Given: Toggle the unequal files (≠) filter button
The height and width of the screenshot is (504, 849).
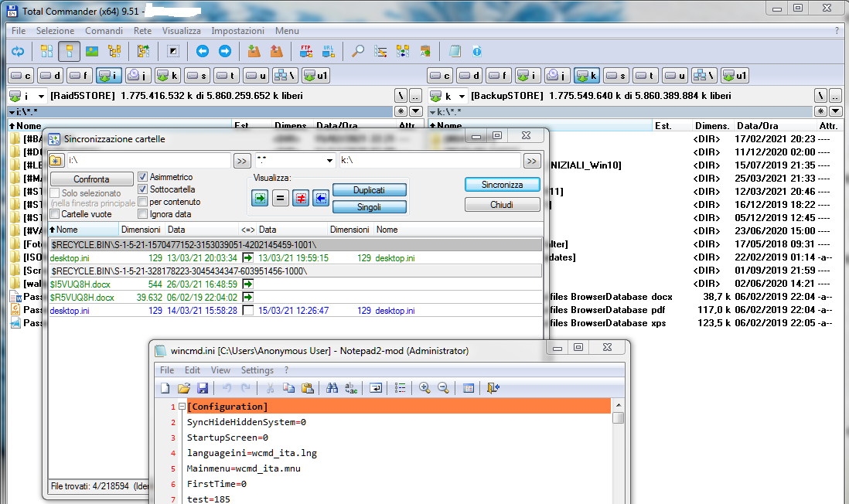Looking at the screenshot, I should [301, 198].
